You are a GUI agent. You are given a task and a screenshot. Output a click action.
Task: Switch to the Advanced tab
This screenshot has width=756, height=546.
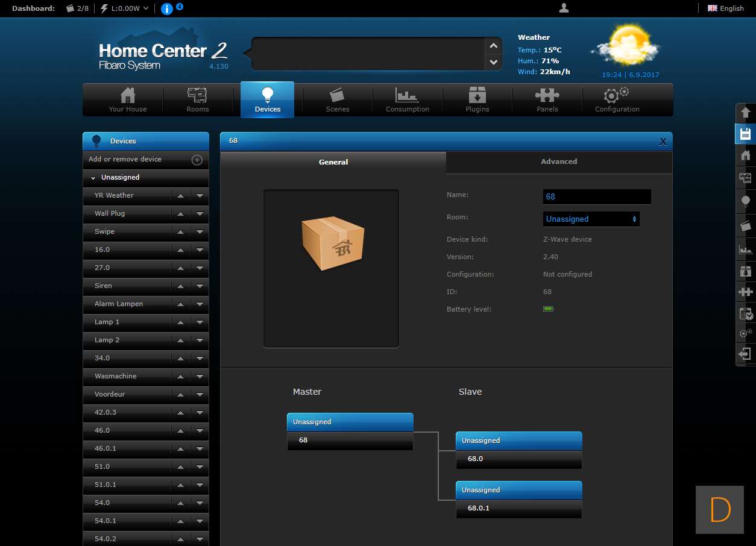(558, 162)
